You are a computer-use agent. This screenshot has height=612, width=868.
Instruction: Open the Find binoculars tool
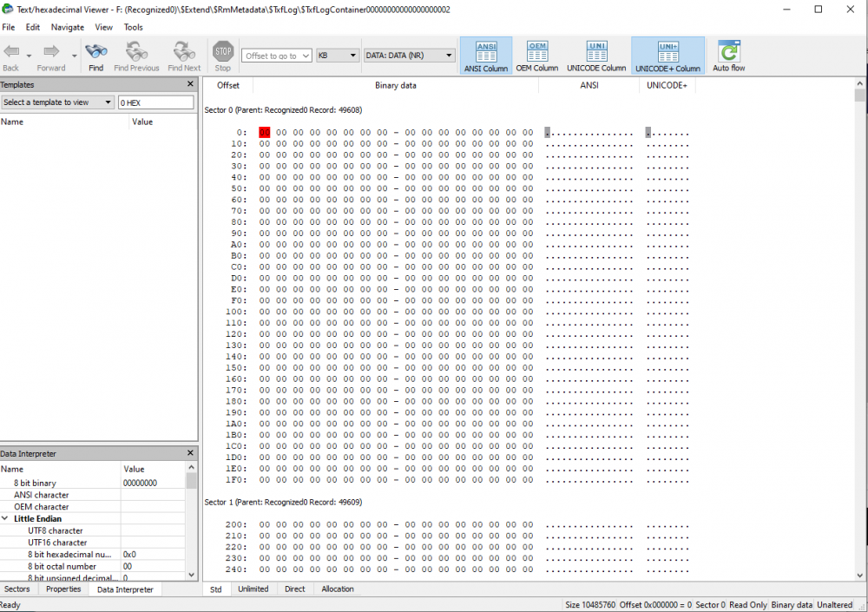[x=95, y=52]
